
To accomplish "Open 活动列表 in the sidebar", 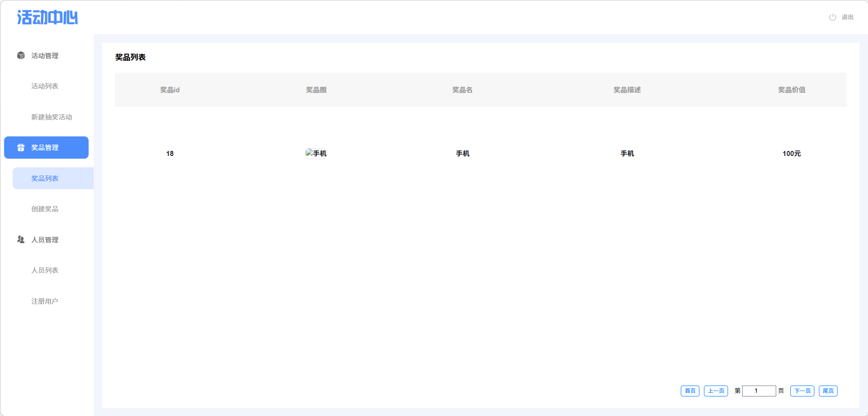I will click(x=45, y=86).
